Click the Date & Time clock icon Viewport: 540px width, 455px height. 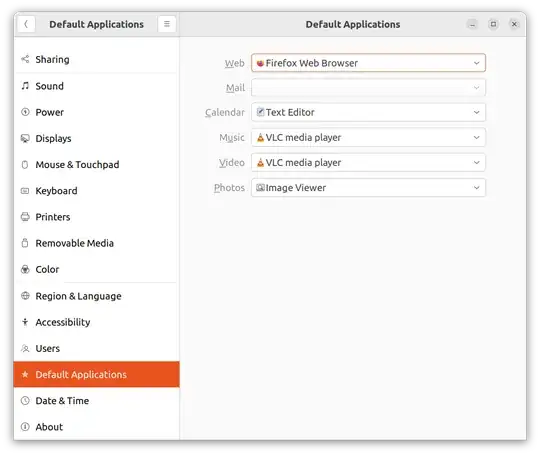click(x=25, y=401)
